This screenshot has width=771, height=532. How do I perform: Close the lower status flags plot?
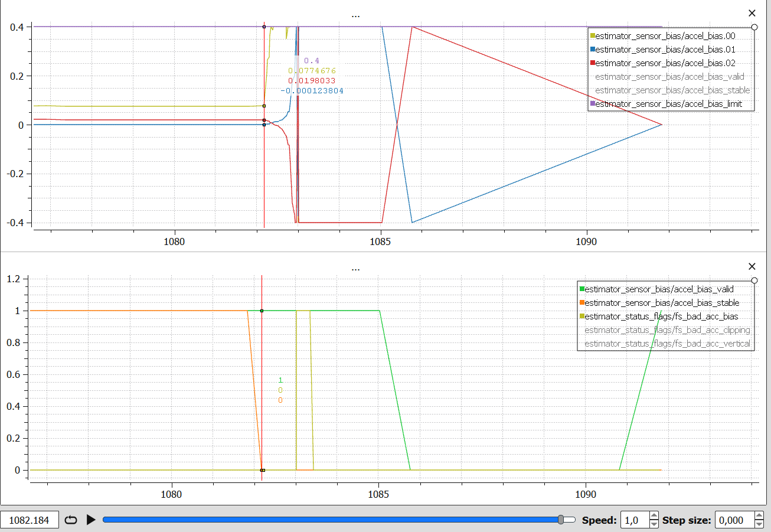pos(752,266)
